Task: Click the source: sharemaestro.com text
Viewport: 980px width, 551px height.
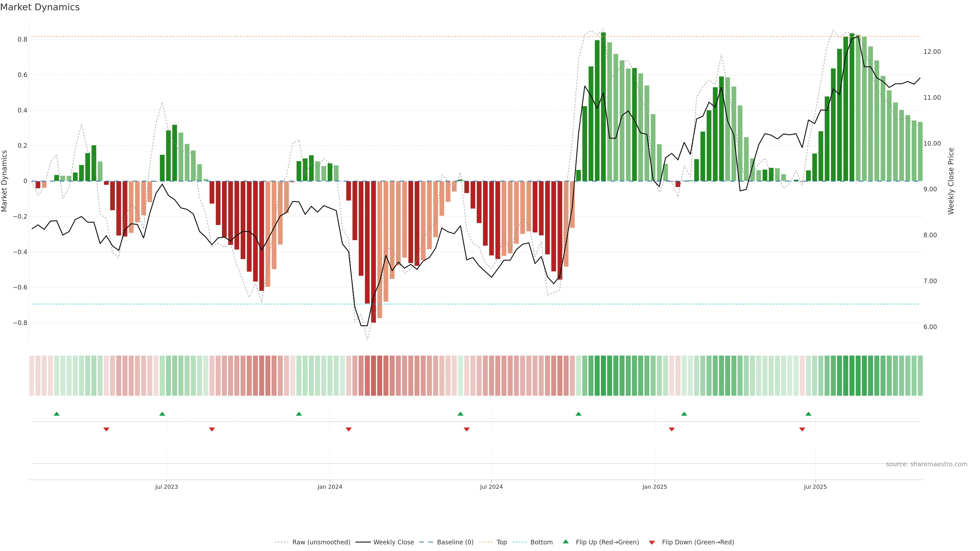Action: (926, 464)
